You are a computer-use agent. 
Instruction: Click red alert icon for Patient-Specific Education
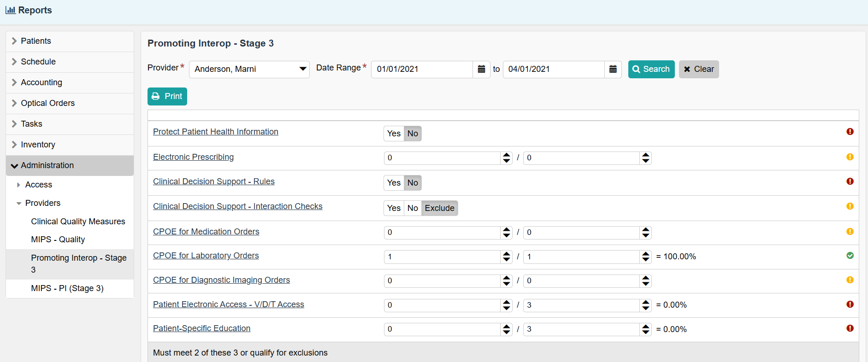click(x=850, y=328)
